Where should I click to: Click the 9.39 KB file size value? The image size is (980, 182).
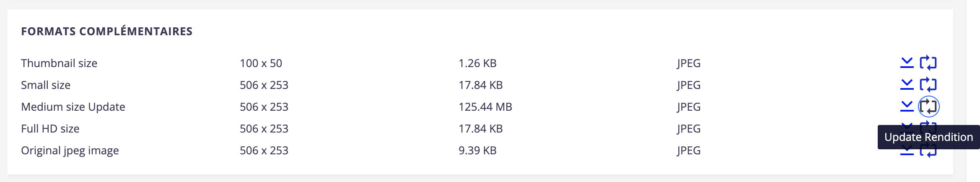tap(477, 151)
